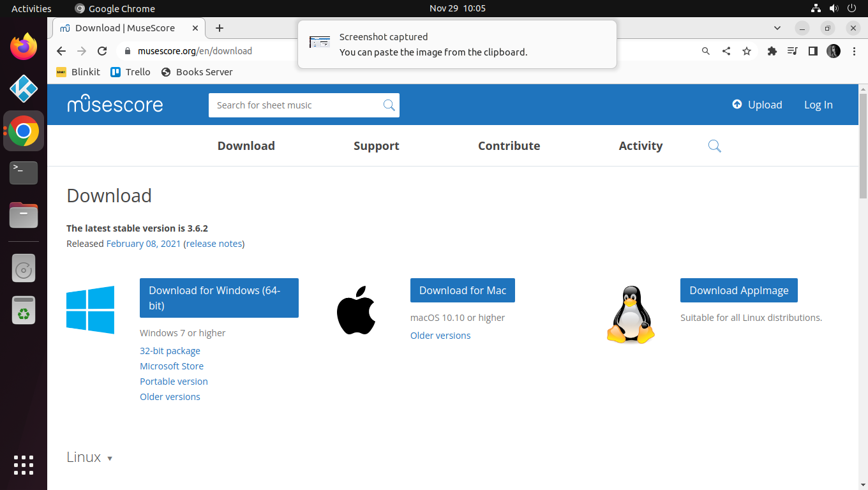Switch to the Support menu item
Viewport: 868px width, 490px height.
point(376,145)
